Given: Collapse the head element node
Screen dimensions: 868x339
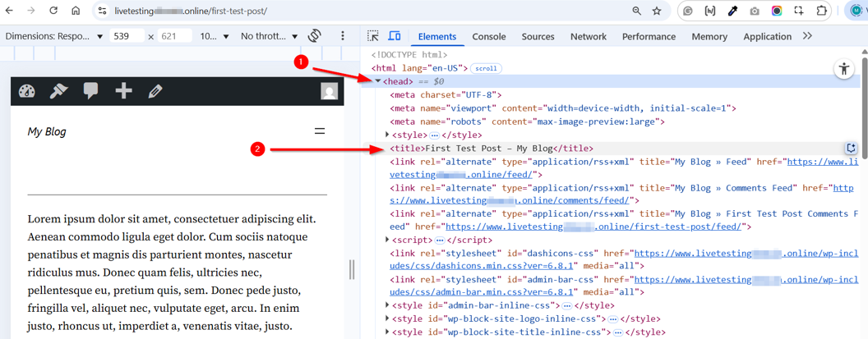Looking at the screenshot, I should [x=377, y=81].
